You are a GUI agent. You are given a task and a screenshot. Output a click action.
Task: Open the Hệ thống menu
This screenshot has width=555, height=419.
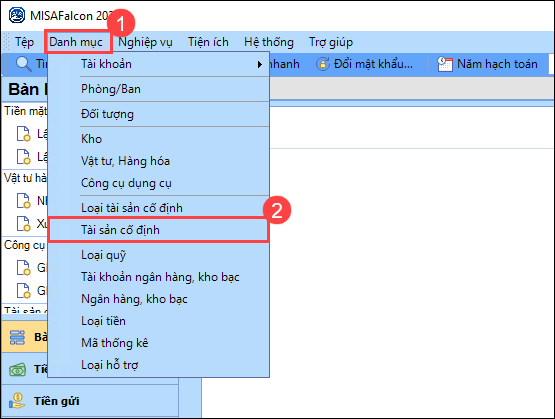tap(269, 42)
